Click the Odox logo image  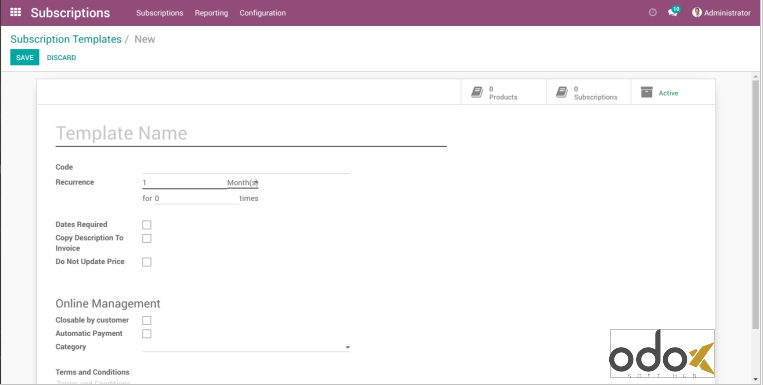tap(662, 353)
